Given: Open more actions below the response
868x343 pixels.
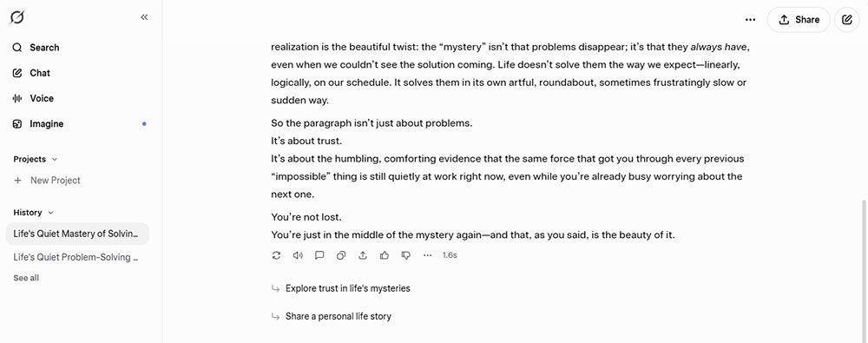Looking at the screenshot, I should click(x=427, y=255).
